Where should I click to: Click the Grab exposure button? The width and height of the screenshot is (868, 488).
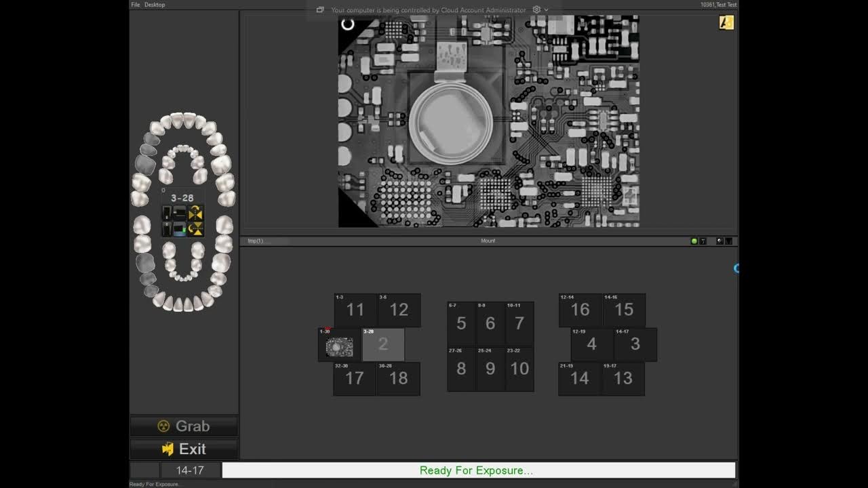[x=184, y=426]
